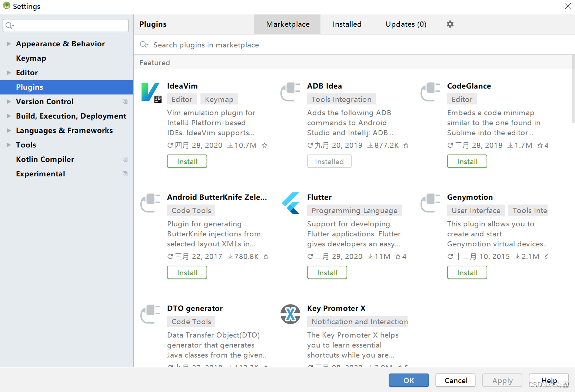Select Plugins in settings tree

[x=67, y=87]
